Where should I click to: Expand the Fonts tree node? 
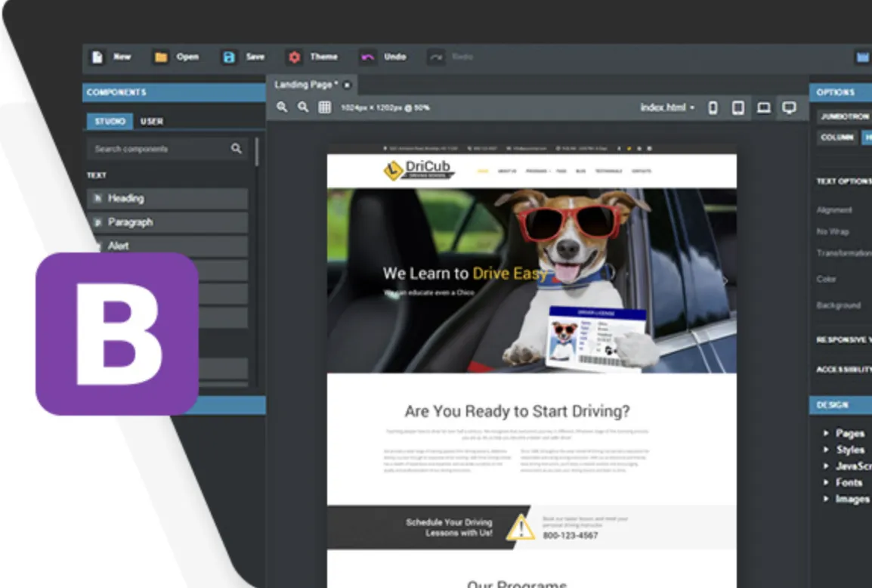(x=826, y=482)
